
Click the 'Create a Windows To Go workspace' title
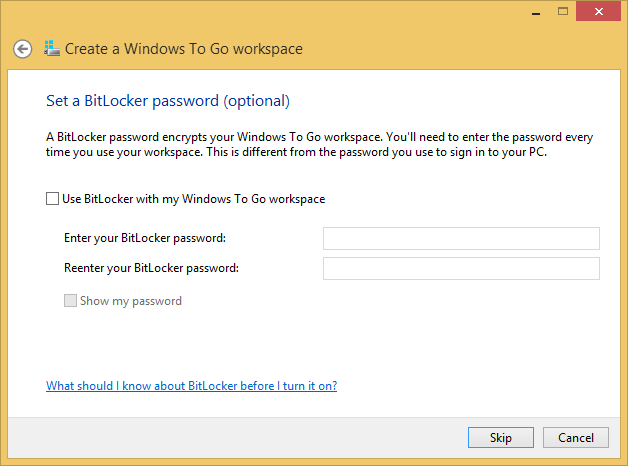click(x=184, y=49)
